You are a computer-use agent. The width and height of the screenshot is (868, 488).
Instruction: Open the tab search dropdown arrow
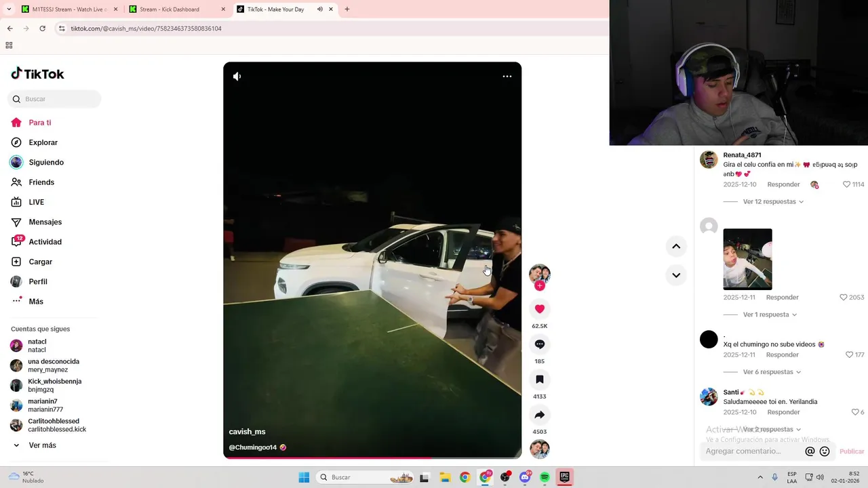[x=9, y=9]
